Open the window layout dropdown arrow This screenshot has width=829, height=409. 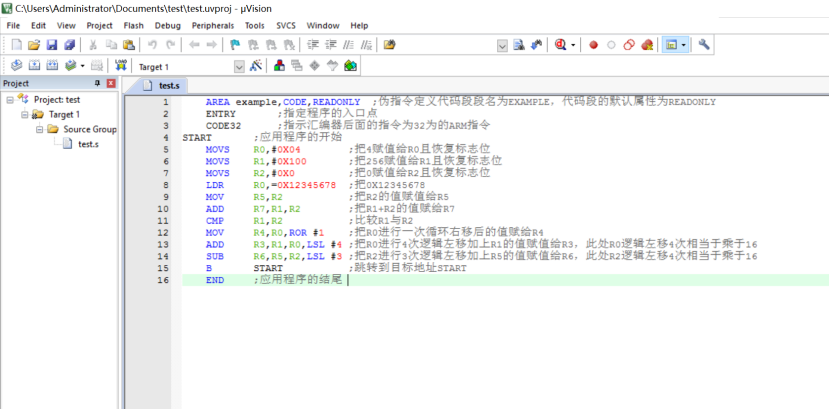(x=684, y=46)
